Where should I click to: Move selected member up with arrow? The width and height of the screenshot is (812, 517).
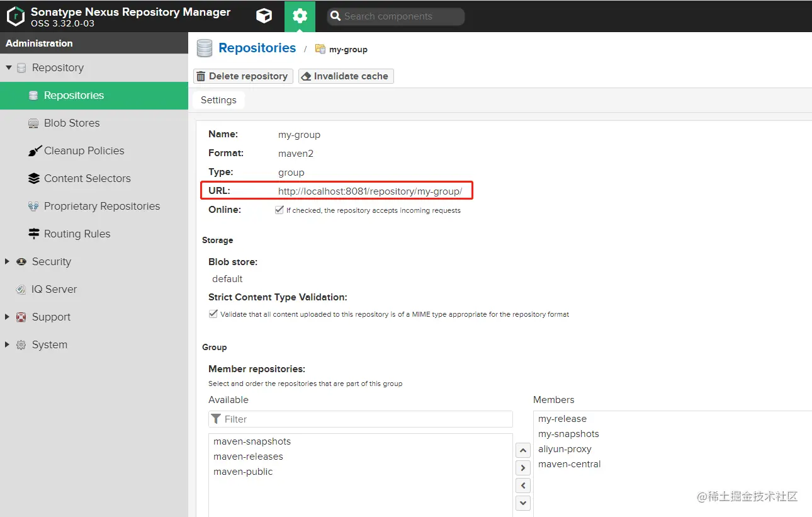click(x=523, y=450)
